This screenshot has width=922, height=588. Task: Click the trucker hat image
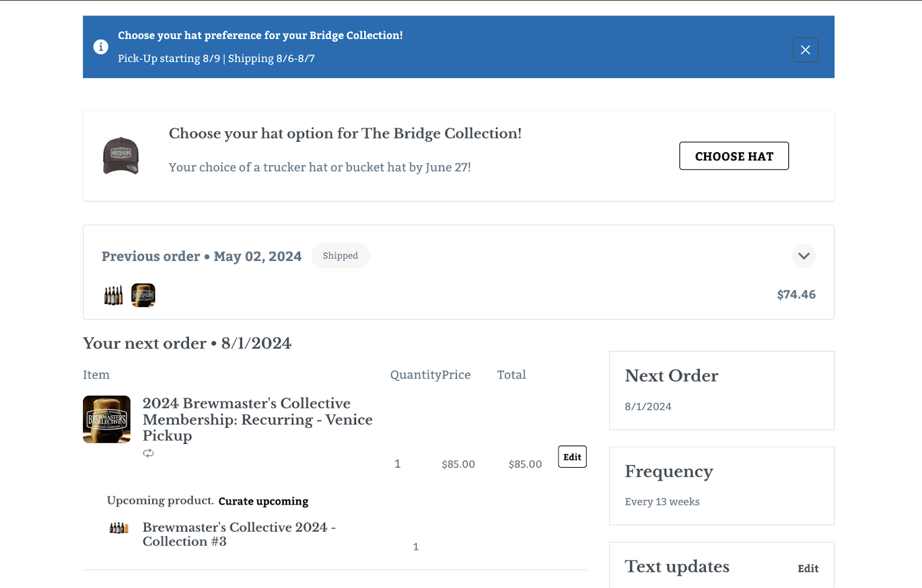pyautogui.click(x=120, y=155)
